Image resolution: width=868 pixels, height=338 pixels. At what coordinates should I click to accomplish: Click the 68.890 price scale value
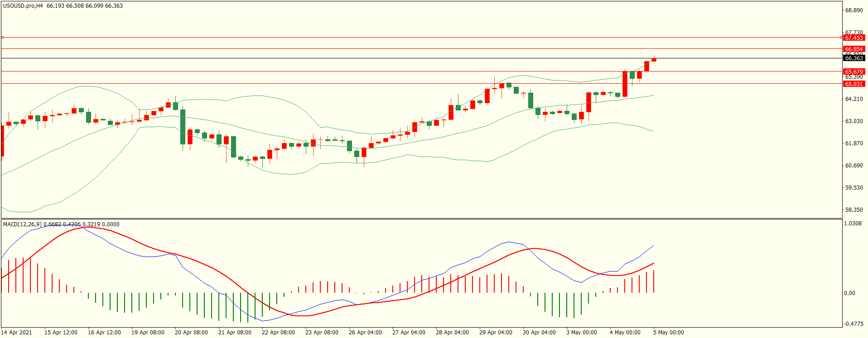(x=854, y=10)
